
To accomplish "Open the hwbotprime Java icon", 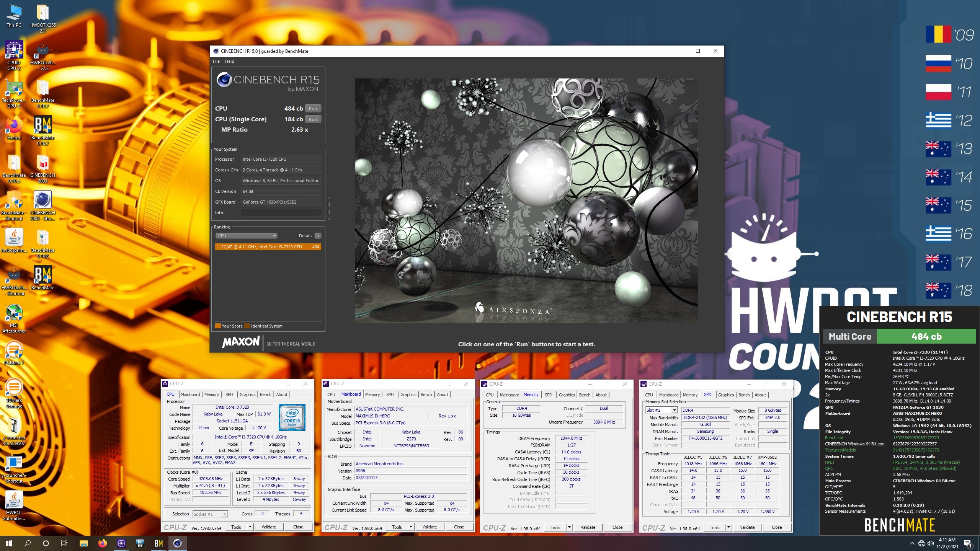I will pos(14,241).
